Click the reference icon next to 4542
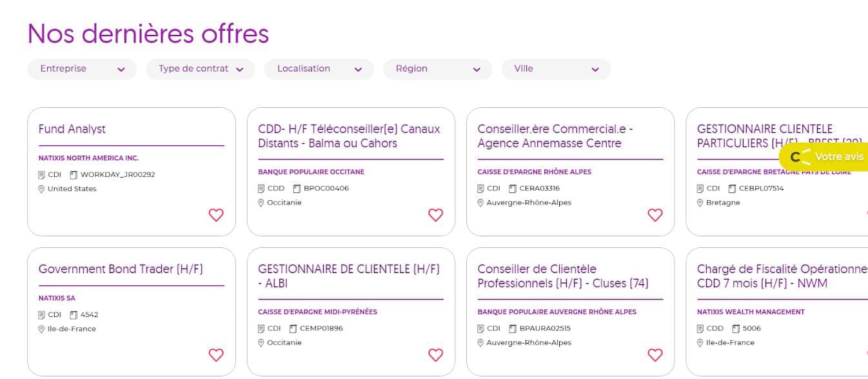Image resolution: width=868 pixels, height=379 pixels. [74, 315]
